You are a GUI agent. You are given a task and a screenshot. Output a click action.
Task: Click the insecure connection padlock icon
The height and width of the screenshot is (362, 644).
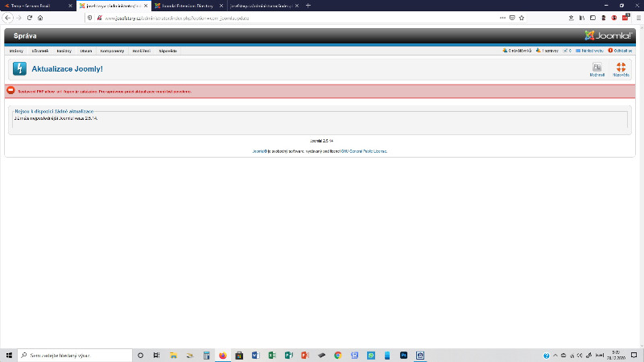[99, 18]
